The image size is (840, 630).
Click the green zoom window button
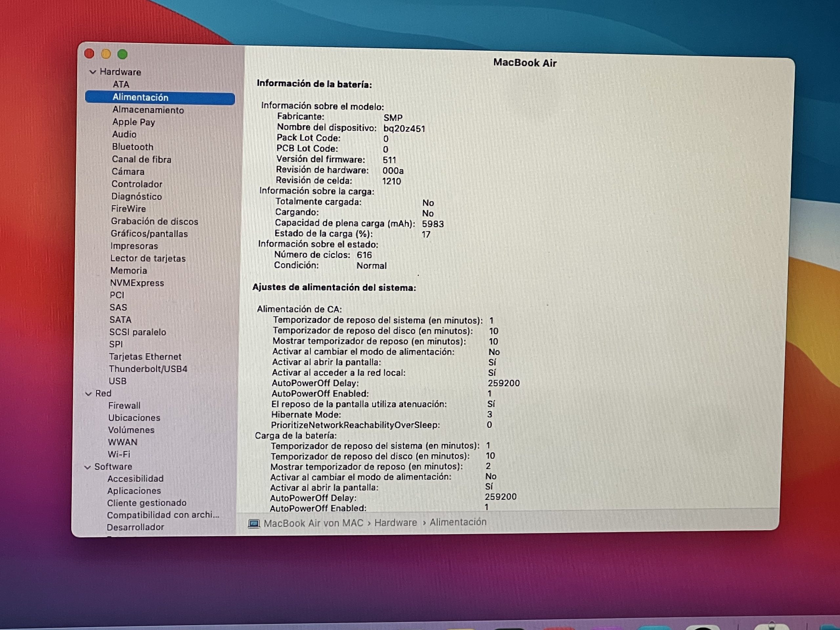click(x=122, y=54)
